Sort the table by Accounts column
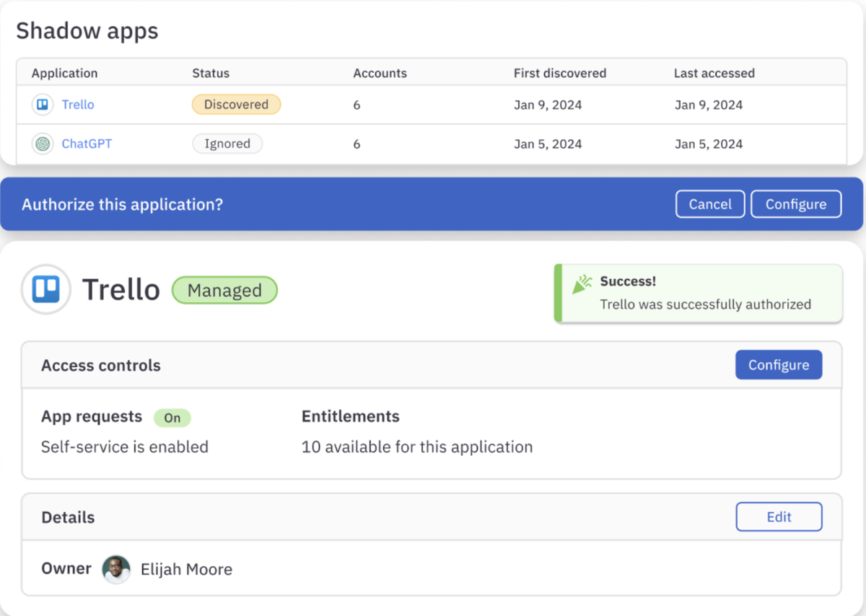866x616 pixels. (x=380, y=73)
